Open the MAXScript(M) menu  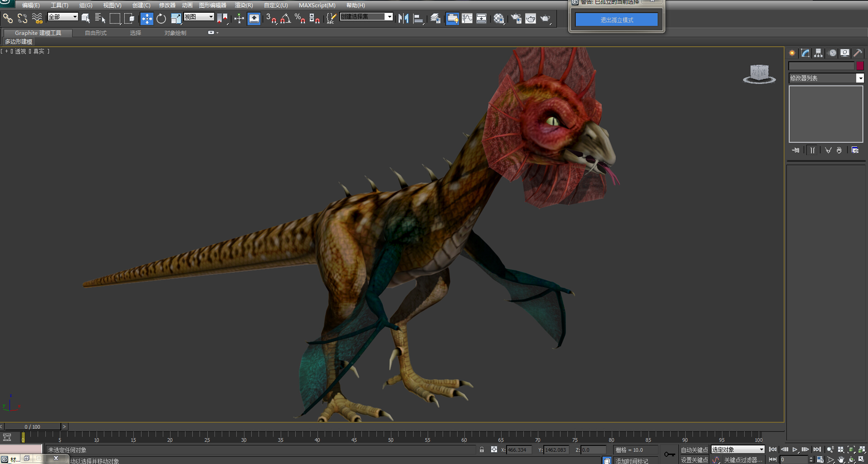317,5
